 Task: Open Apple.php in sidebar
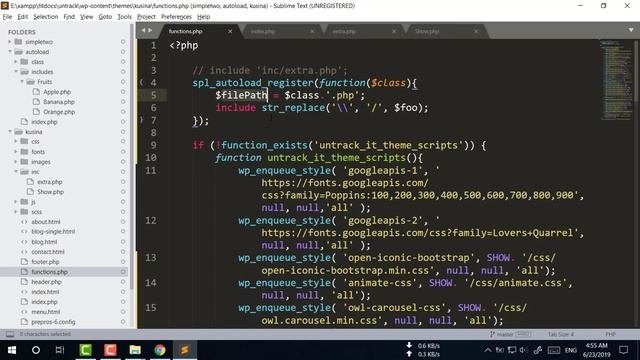[x=57, y=92]
